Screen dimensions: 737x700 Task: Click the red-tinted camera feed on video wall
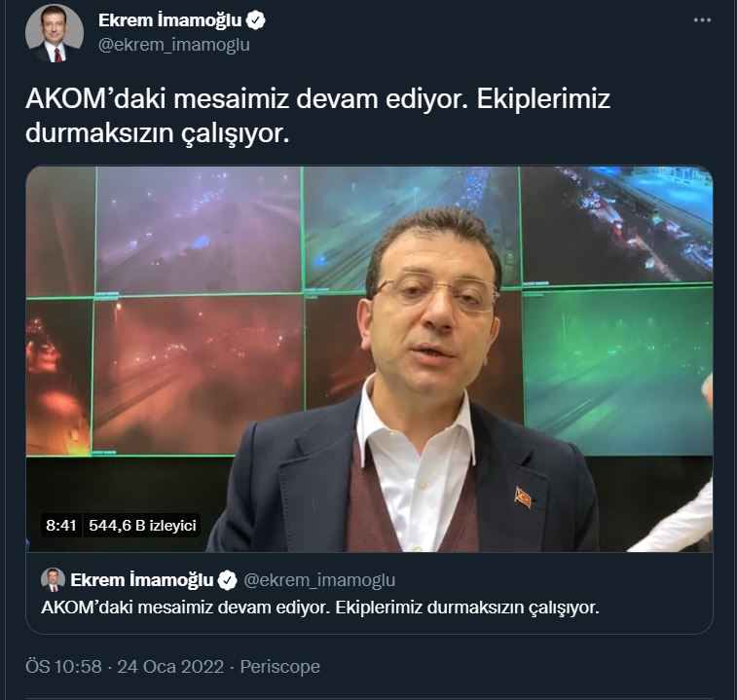[198, 374]
